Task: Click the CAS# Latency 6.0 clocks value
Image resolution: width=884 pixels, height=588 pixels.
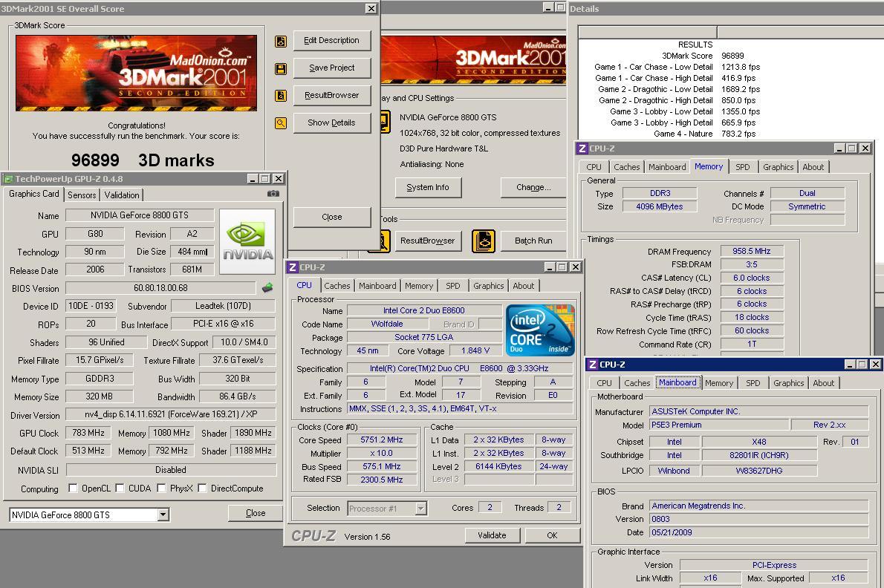Action: (752, 278)
